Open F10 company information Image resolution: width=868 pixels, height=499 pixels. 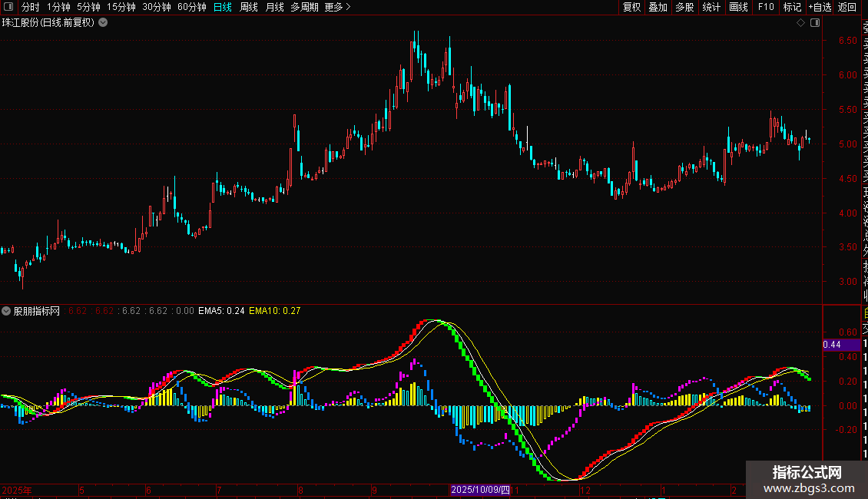click(x=766, y=7)
